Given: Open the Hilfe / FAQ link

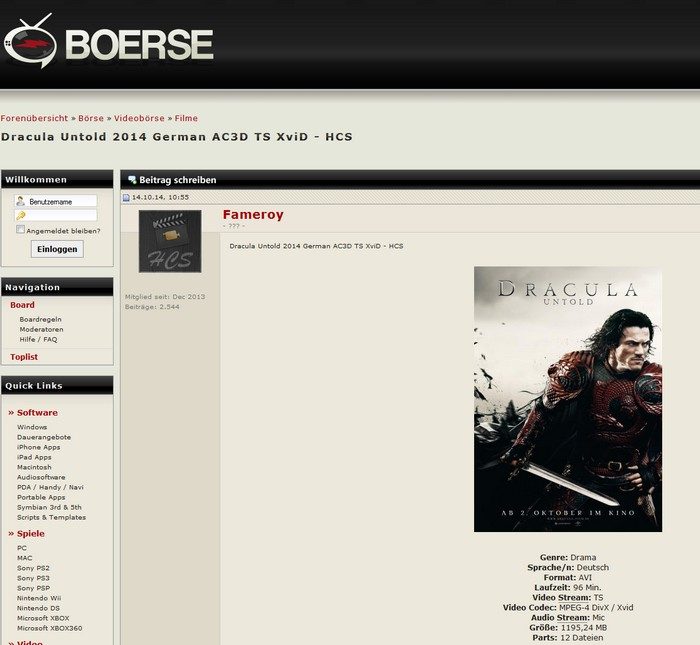Looking at the screenshot, I should point(40,339).
